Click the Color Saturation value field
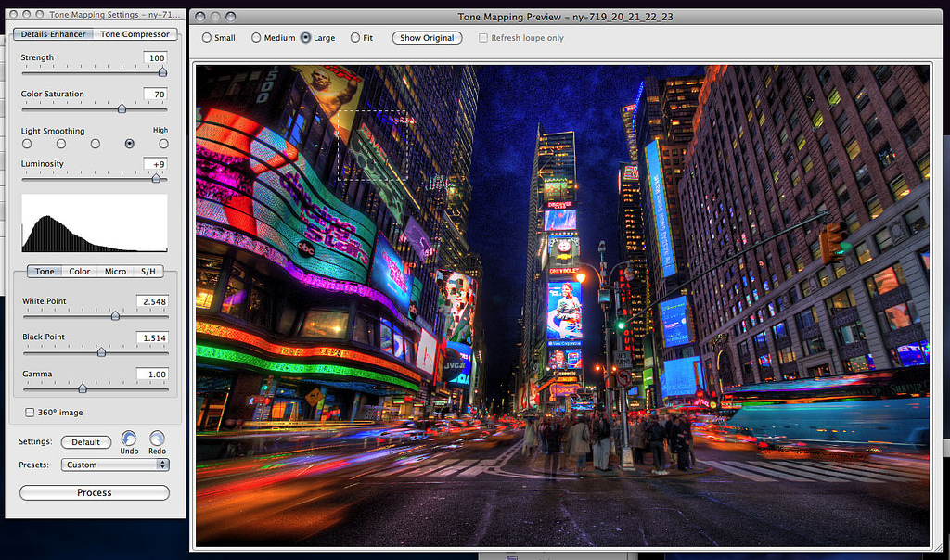This screenshot has width=950, height=560. click(156, 94)
